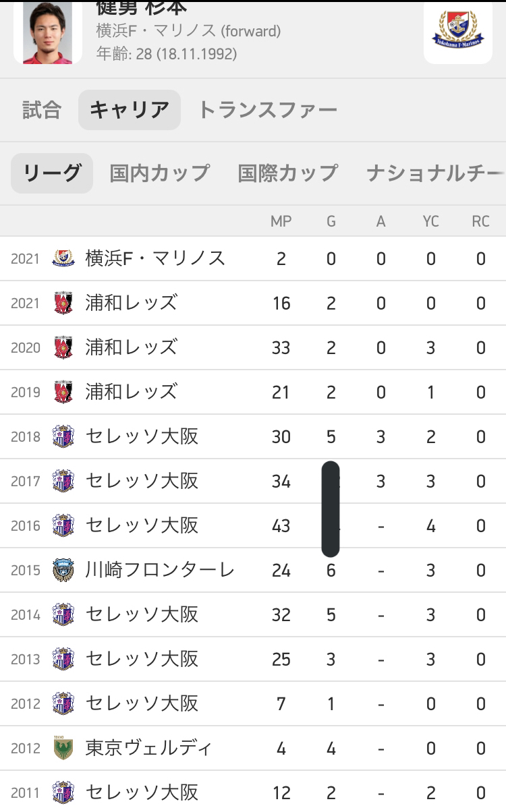
Task: Tap the player profile photo
Action: (47, 32)
